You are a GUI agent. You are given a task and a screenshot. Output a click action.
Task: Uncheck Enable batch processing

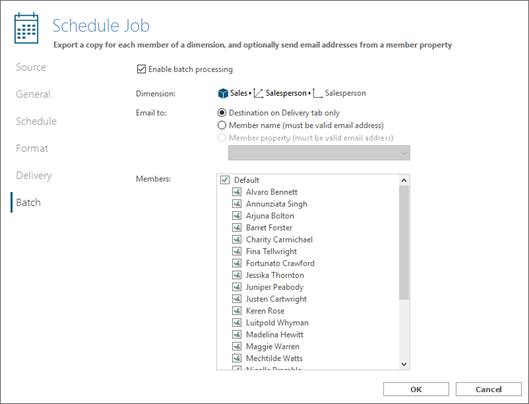point(141,69)
